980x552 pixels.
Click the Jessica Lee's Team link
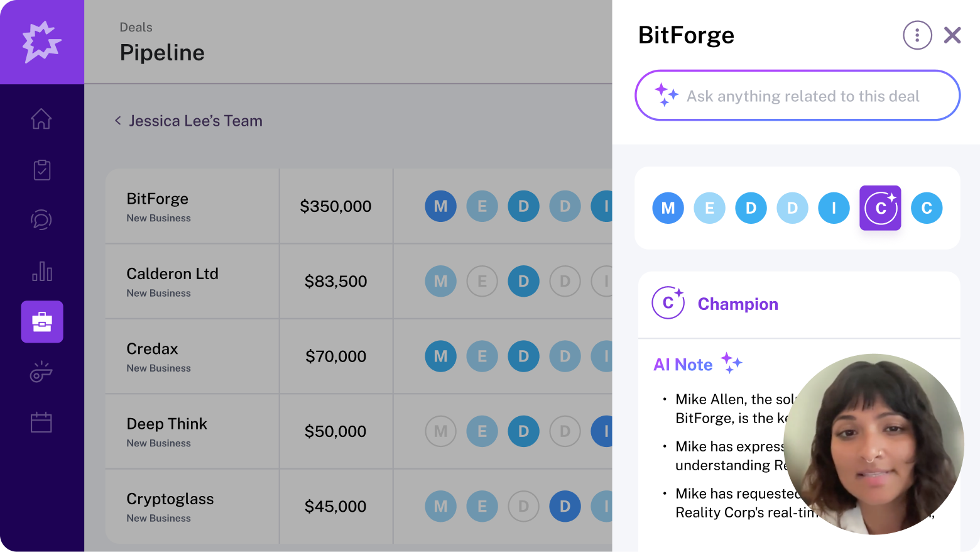click(195, 120)
